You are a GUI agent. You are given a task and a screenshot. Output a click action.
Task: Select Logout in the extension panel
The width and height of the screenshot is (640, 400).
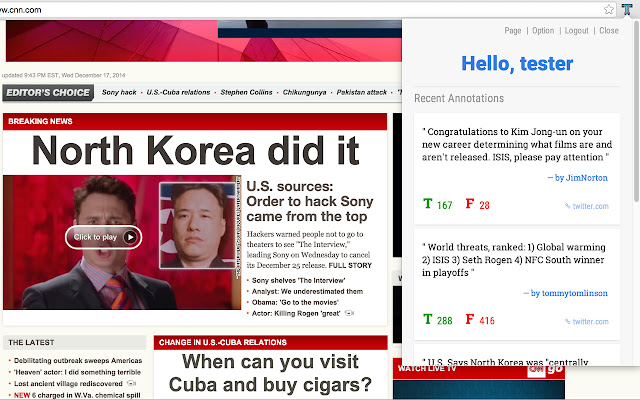coord(576,31)
